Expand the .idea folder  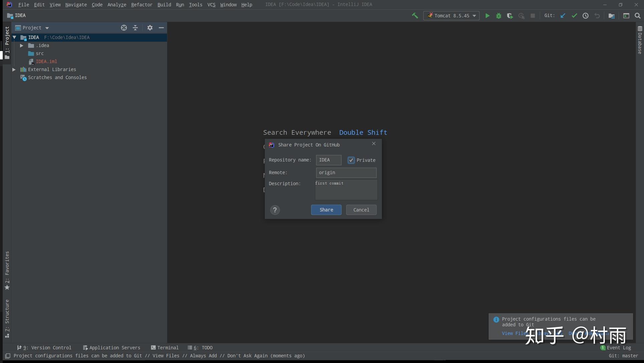coord(22,46)
